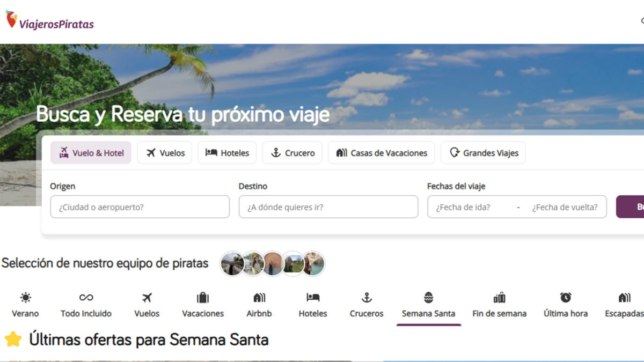Open the Crucero search tab
Image resolution: width=644 pixels, height=362 pixels.
tap(292, 152)
